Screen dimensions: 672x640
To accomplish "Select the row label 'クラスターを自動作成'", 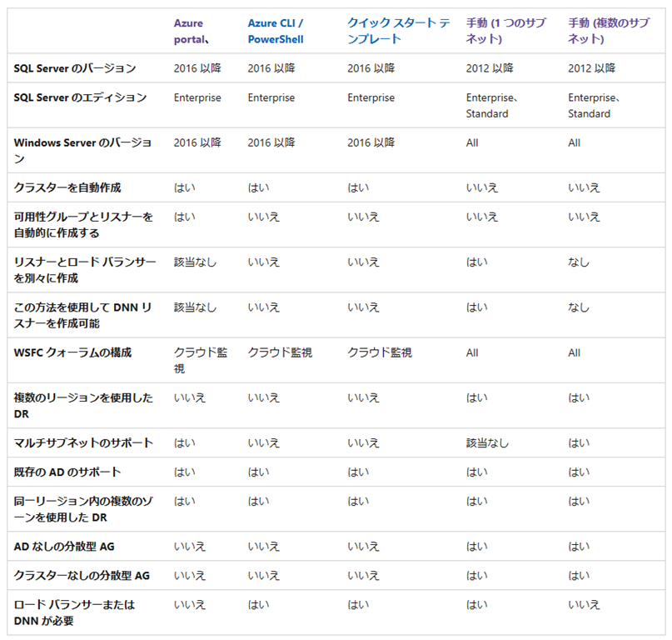I will coord(67,187).
